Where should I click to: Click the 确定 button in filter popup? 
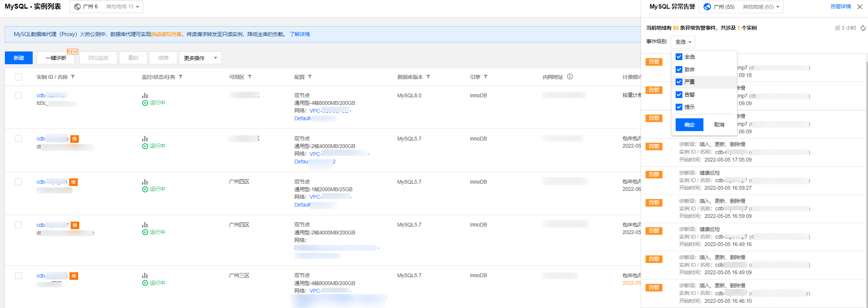689,125
